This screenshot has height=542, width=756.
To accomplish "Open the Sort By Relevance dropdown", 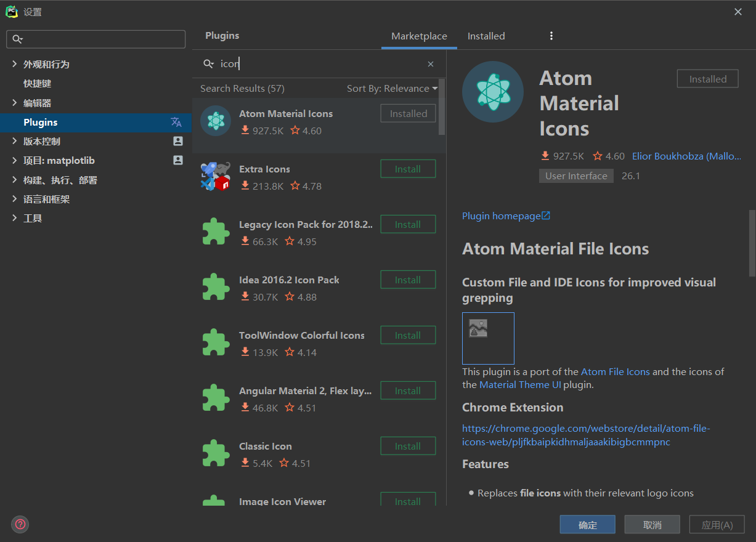I will point(392,89).
